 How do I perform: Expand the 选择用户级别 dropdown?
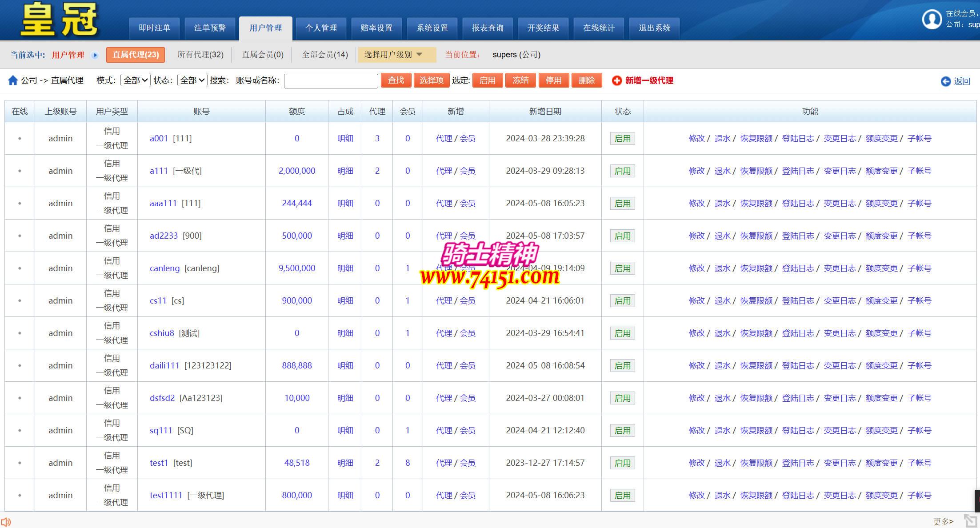(396, 55)
